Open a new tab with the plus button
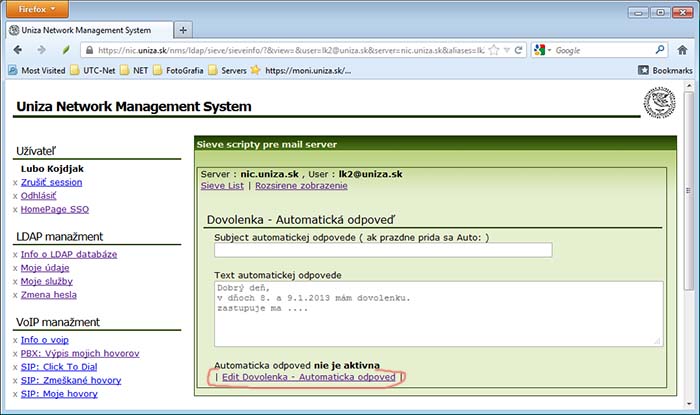The image size is (700, 415). (x=183, y=30)
